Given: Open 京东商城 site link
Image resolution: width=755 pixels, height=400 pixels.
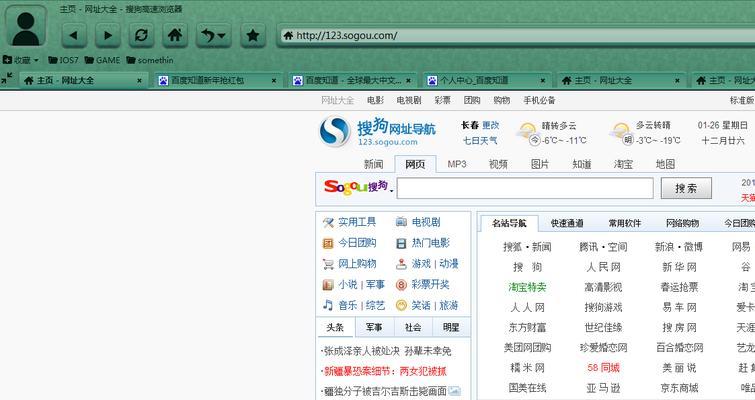Looking at the screenshot, I should coord(679,388).
